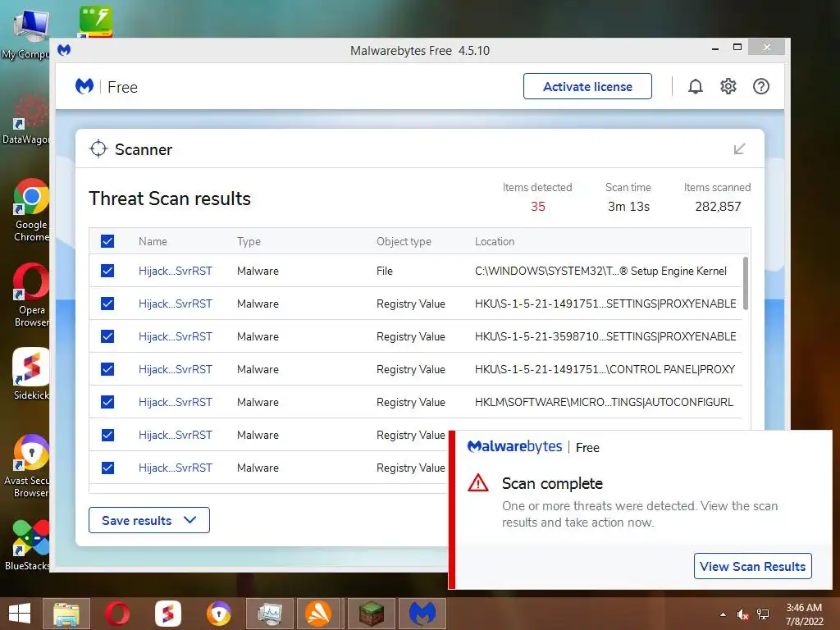840x630 pixels.
Task: Uncheck the AUTOCONFIGURL row checkbox
Action: pos(107,402)
